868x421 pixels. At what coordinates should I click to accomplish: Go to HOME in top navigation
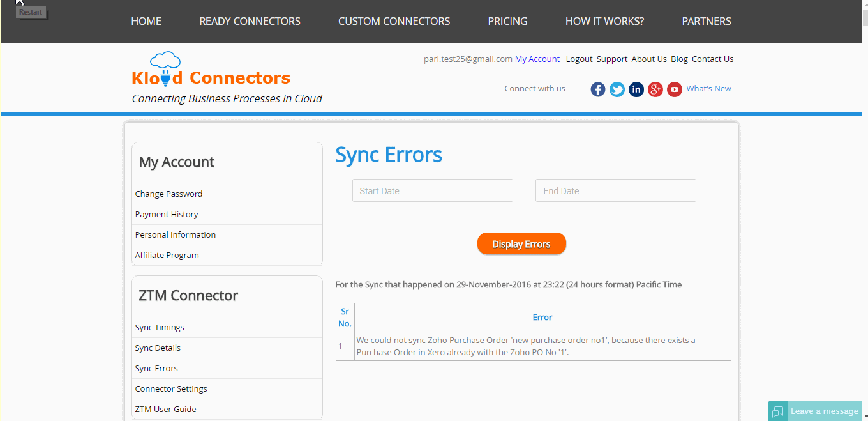(x=146, y=21)
